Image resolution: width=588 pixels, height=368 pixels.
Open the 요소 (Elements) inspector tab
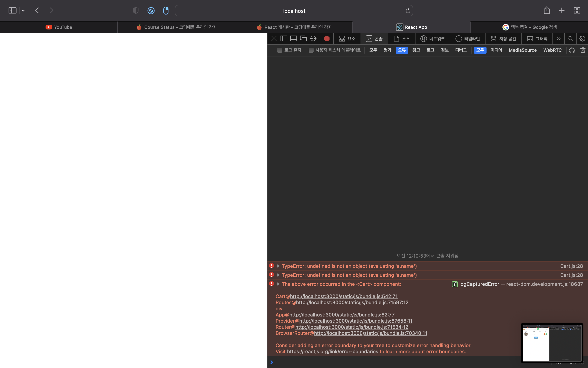[347, 38]
